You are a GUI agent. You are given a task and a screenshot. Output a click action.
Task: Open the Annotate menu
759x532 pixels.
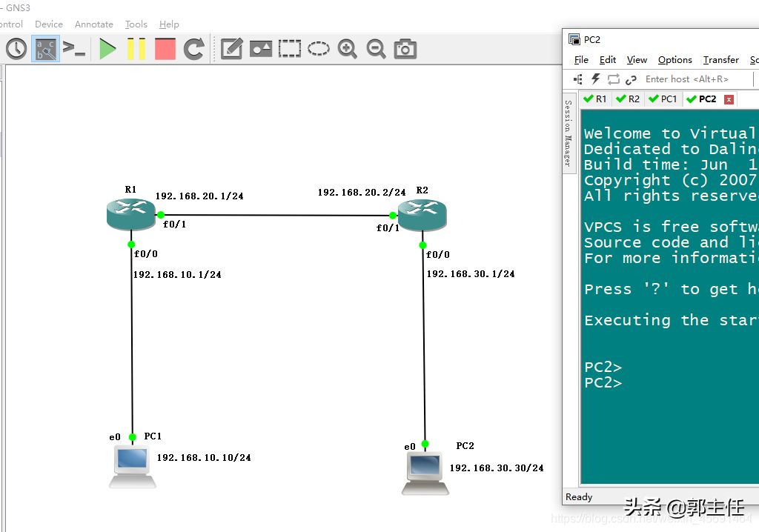click(x=94, y=24)
